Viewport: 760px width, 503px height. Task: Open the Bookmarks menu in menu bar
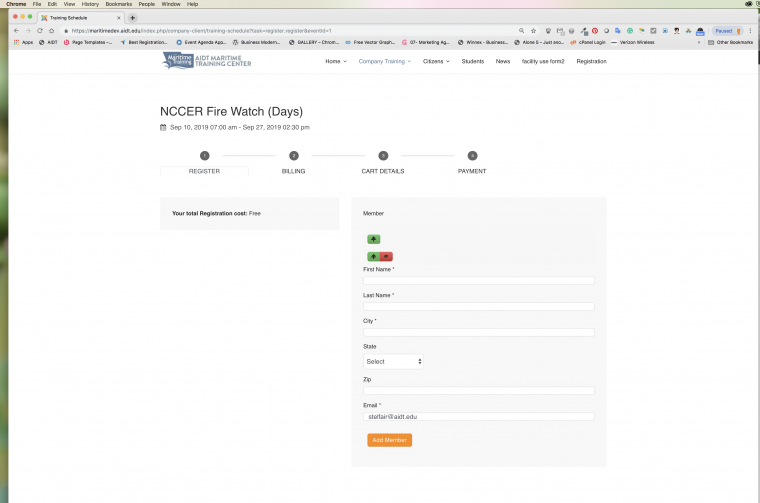[x=119, y=4]
